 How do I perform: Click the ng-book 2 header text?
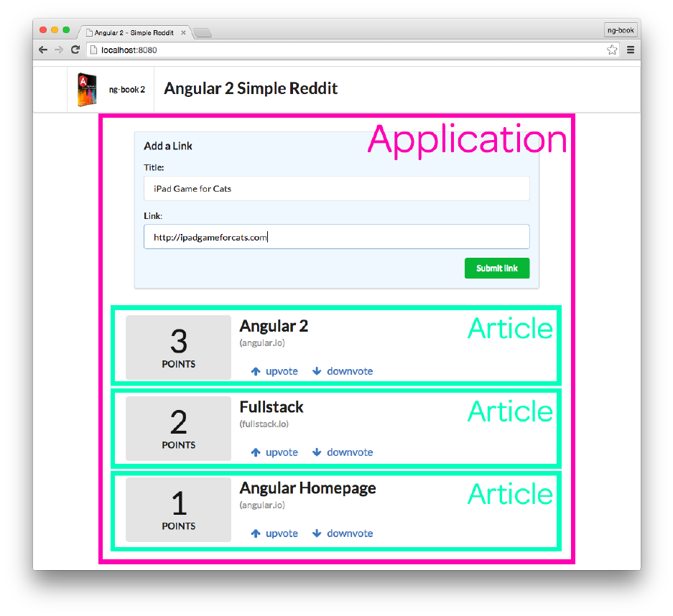coord(127,90)
